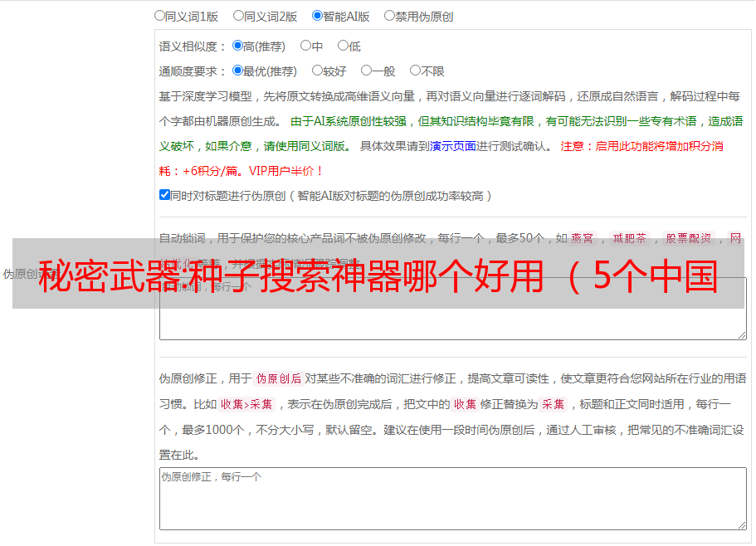Viewport: 756px width, 546px height.
Task: Click inside the 自动锁词 textarea
Action: click(453, 309)
